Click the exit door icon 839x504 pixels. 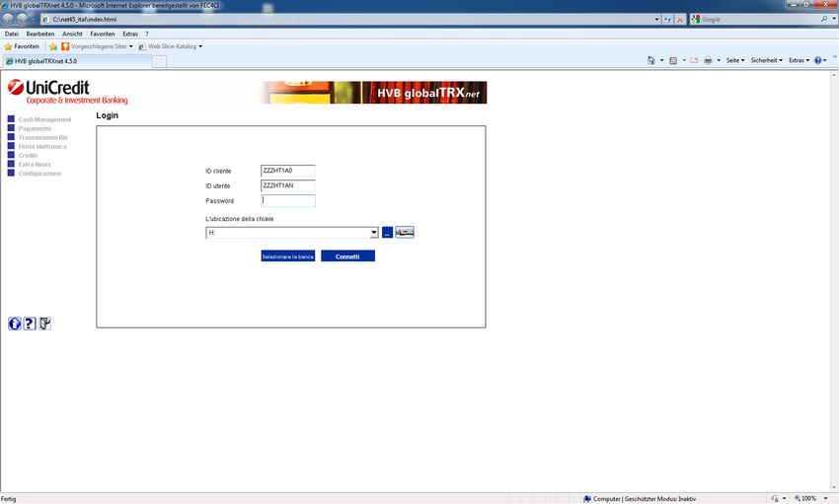coord(45,323)
